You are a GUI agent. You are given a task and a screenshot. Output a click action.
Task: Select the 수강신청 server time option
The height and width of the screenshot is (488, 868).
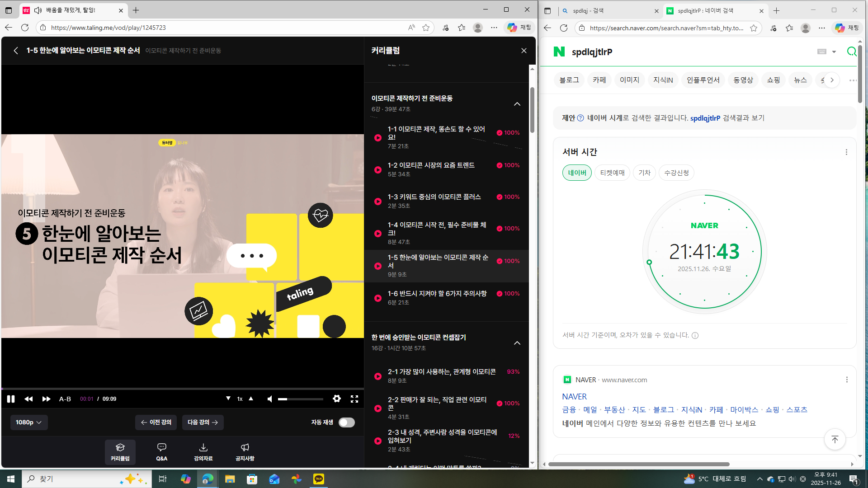(x=676, y=173)
